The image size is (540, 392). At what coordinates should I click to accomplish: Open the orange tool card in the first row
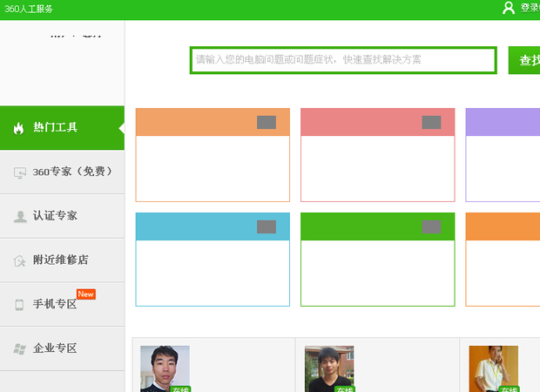(x=213, y=155)
